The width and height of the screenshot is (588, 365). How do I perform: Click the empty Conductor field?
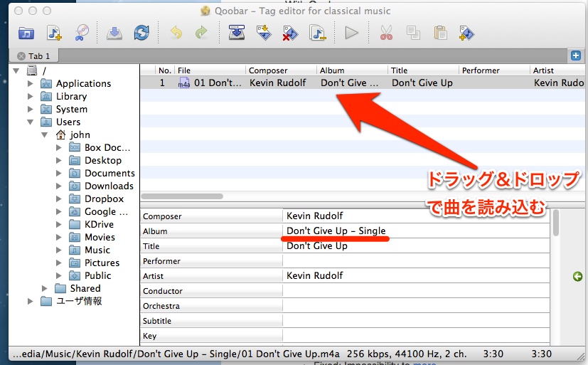click(416, 291)
